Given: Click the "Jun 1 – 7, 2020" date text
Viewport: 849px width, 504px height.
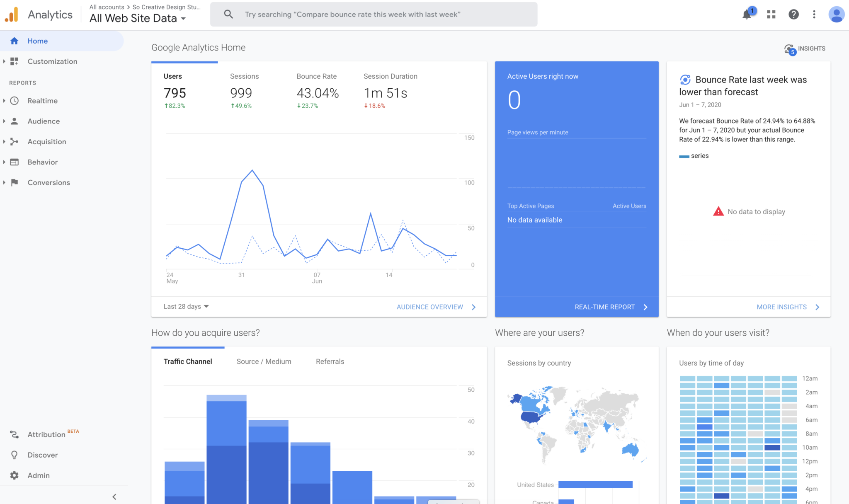Looking at the screenshot, I should click(x=700, y=105).
